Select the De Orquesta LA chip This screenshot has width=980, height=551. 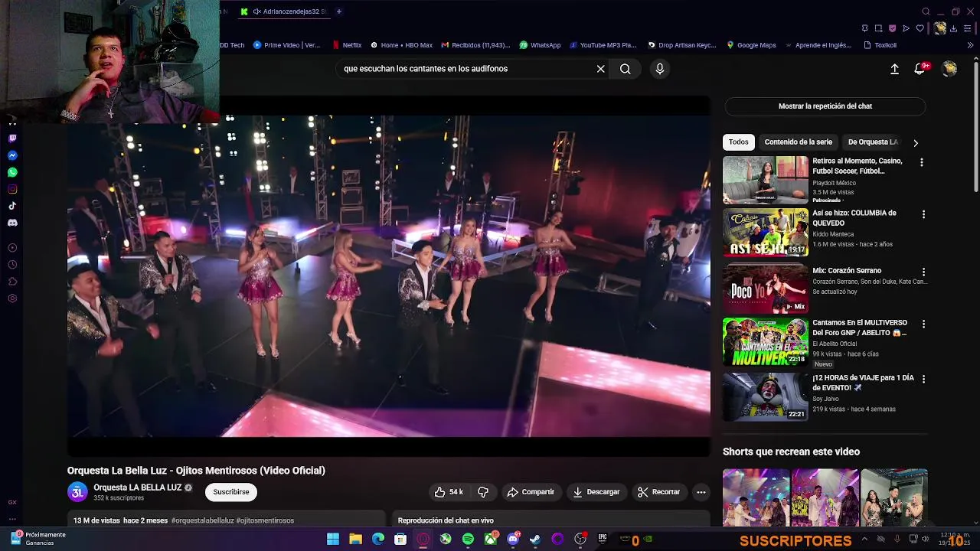click(x=872, y=142)
